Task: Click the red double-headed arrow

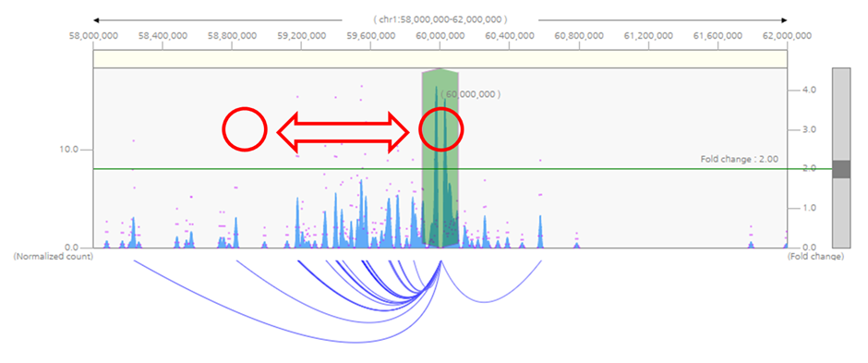Action: (x=343, y=132)
